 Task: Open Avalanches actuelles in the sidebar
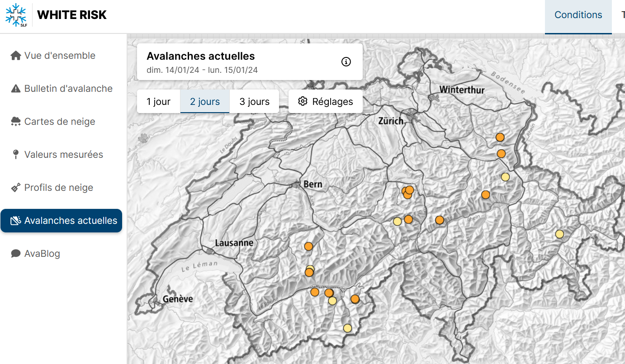[x=62, y=221]
